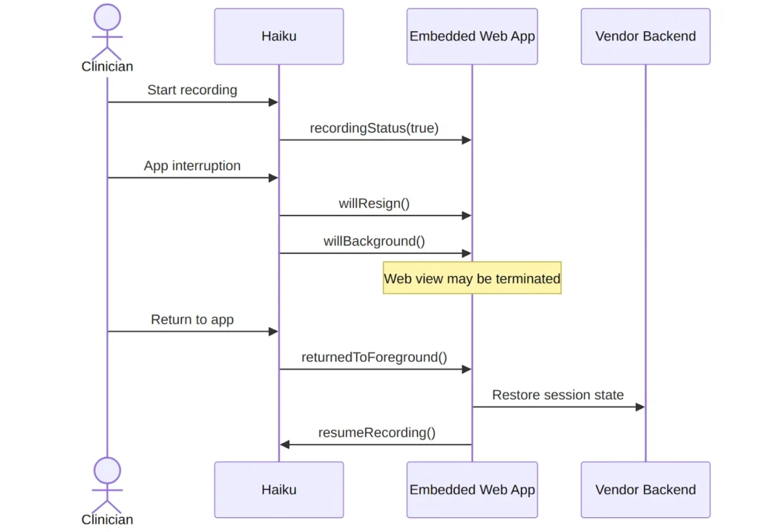The image size is (760, 532).
Task: Click the 'Start recording' message label
Action: 192,90
